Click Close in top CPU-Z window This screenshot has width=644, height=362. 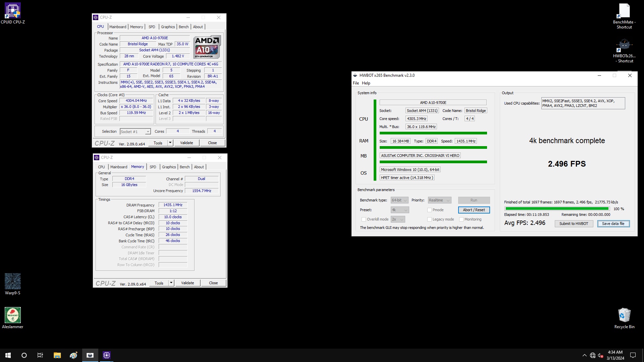pos(212,143)
